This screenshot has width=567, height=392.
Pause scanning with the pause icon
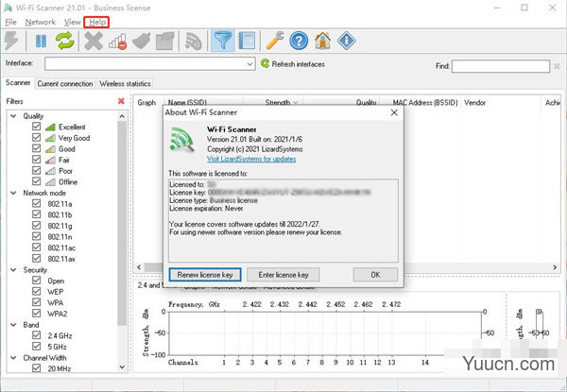[x=41, y=41]
